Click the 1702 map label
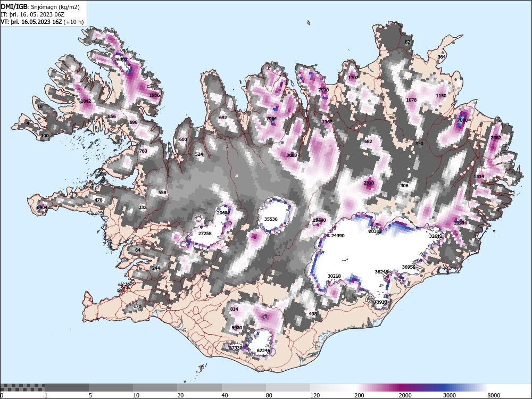This screenshot has width=532, height=399. tap(353, 78)
